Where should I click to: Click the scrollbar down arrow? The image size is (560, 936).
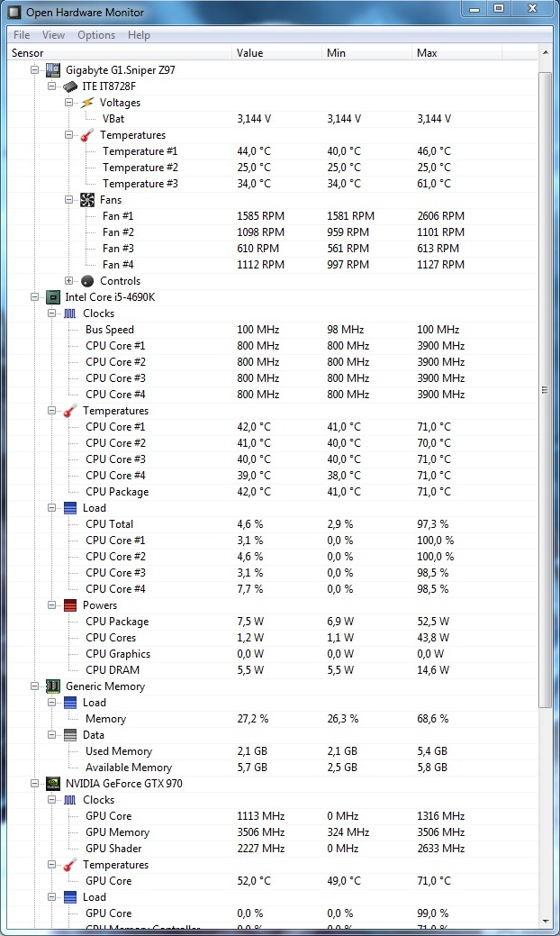545,921
